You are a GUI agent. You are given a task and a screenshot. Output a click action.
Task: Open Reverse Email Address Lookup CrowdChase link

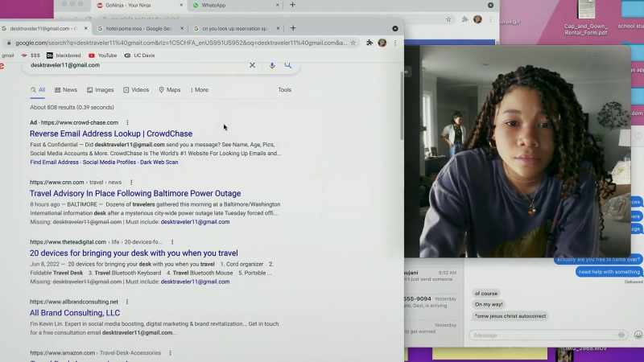pos(111,134)
